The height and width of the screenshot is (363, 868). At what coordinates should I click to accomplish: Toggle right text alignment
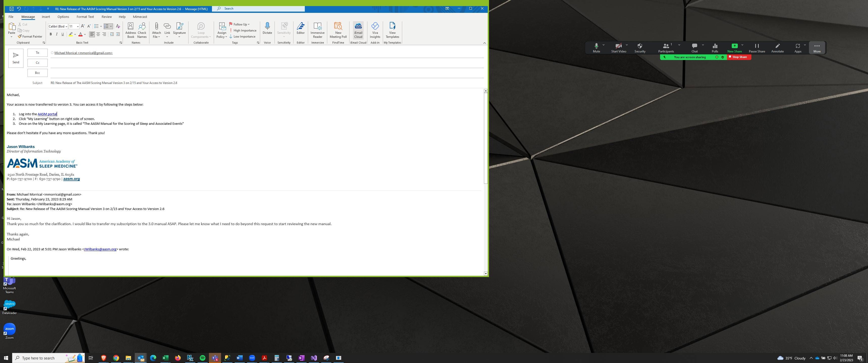click(104, 34)
